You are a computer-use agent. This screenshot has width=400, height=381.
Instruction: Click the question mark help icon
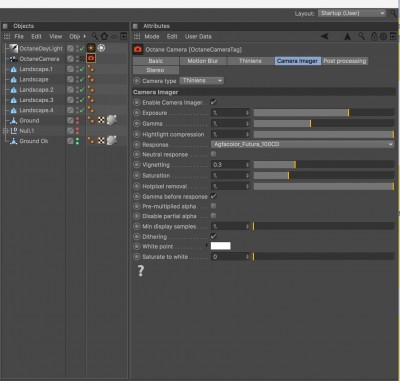click(x=141, y=271)
